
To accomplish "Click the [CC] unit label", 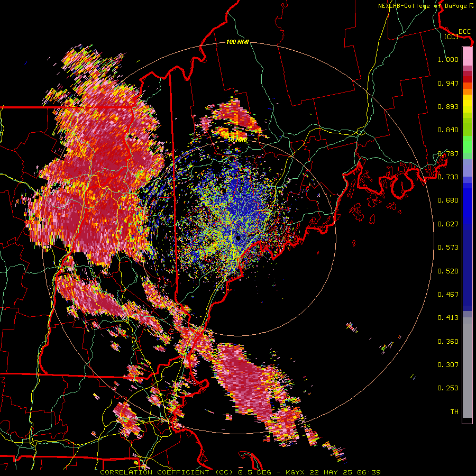I will click(451, 36).
